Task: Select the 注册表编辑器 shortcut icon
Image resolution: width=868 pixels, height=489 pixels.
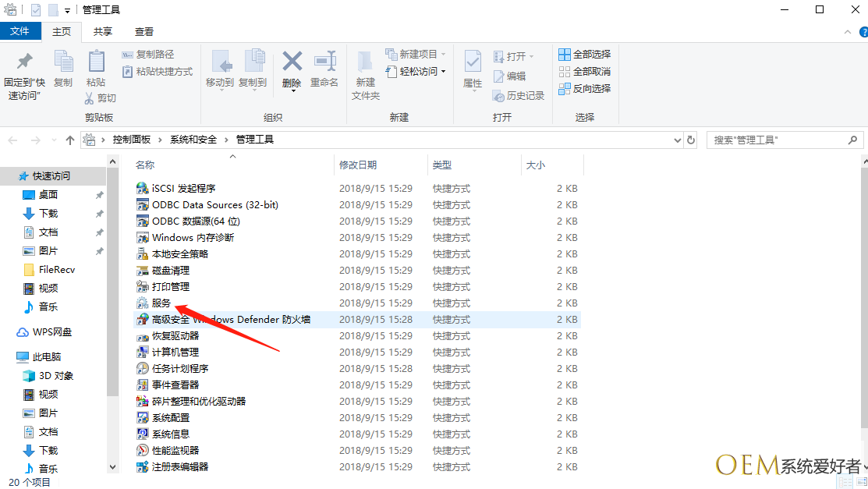Action: coord(143,467)
